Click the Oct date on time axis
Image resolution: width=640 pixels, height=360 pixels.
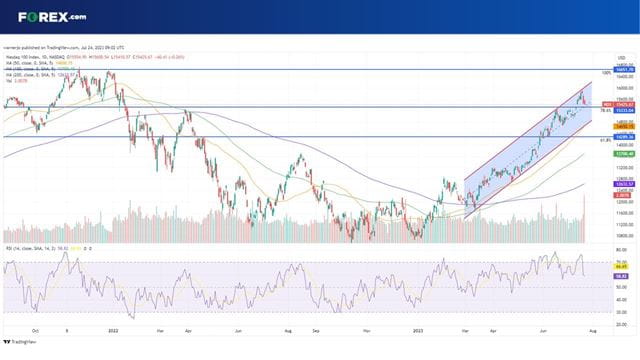point(35,331)
